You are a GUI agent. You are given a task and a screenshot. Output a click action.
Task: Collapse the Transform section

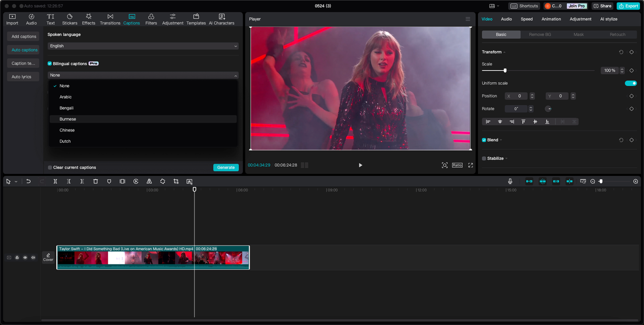point(504,52)
